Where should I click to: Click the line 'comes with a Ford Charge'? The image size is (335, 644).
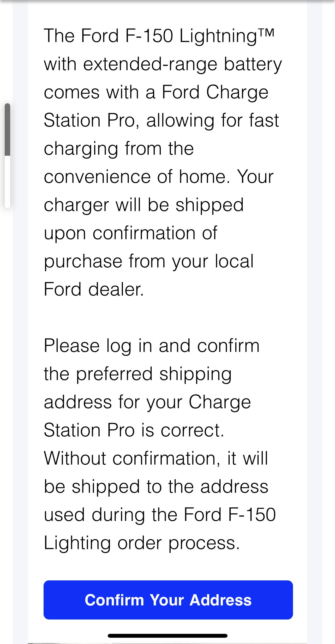(156, 92)
